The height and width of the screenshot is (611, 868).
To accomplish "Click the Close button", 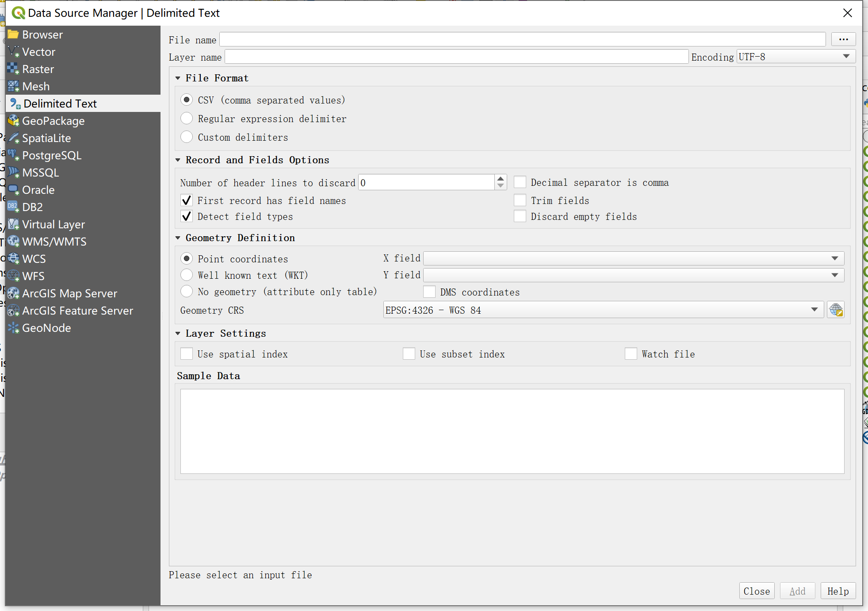I will click(x=756, y=591).
